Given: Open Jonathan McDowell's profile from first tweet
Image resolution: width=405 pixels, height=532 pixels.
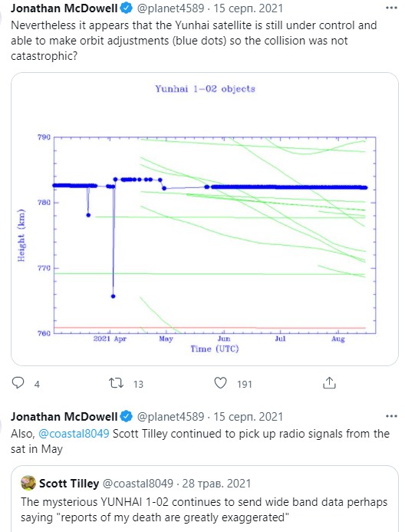Looking at the screenshot, I should pos(64,8).
